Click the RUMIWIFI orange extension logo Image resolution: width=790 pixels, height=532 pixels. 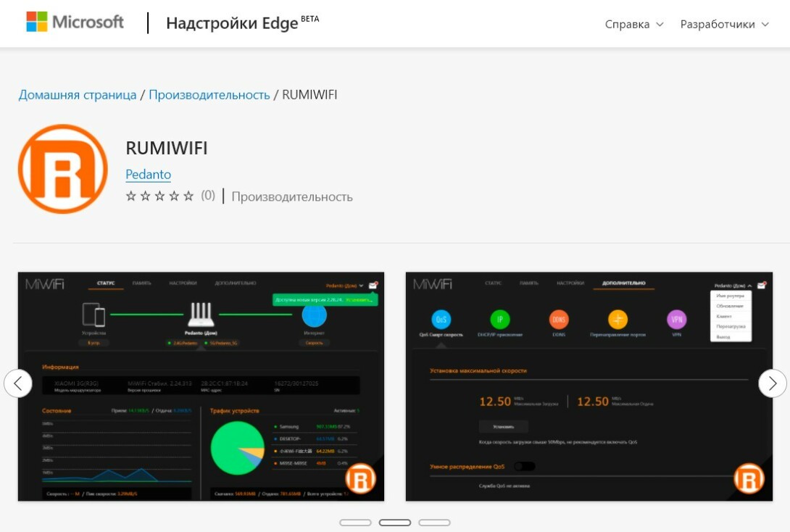63,169
